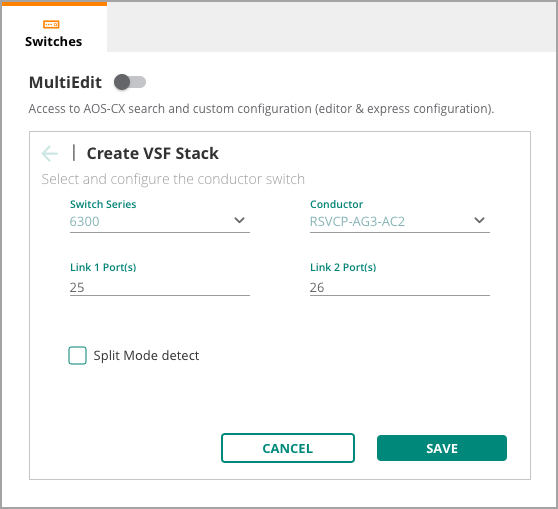The width and height of the screenshot is (558, 509).
Task: Click the Conductor field label
Action: 336,204
